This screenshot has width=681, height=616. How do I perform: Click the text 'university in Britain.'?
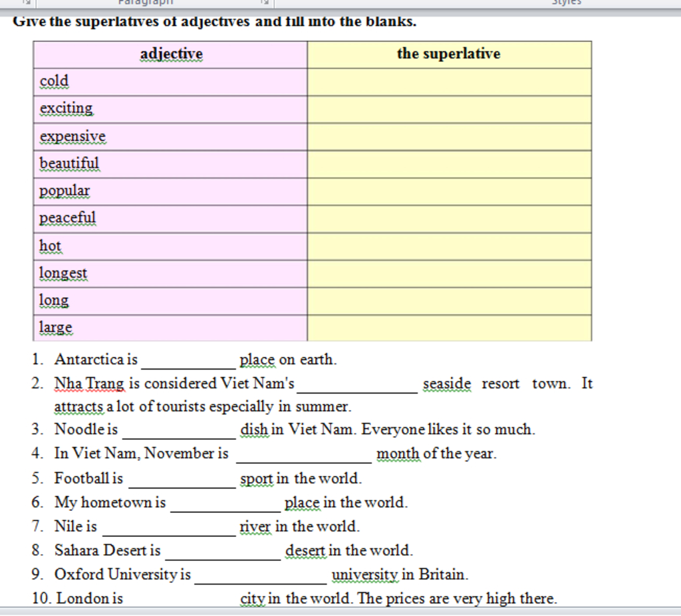[x=400, y=574]
